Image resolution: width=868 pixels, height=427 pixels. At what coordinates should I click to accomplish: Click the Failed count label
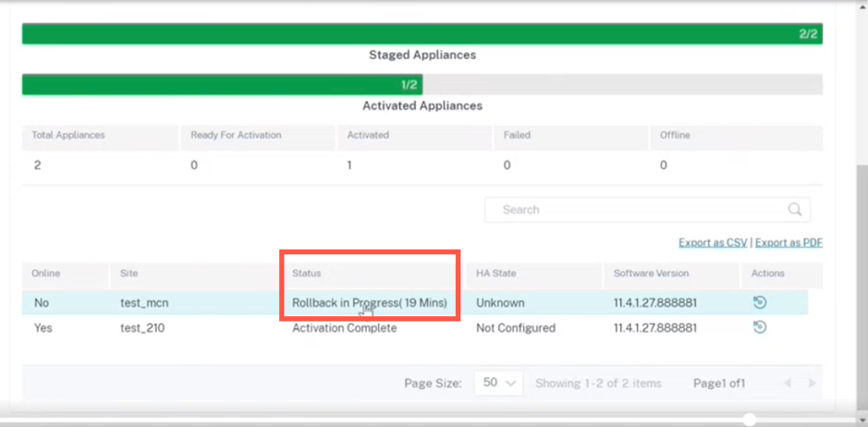click(x=515, y=135)
